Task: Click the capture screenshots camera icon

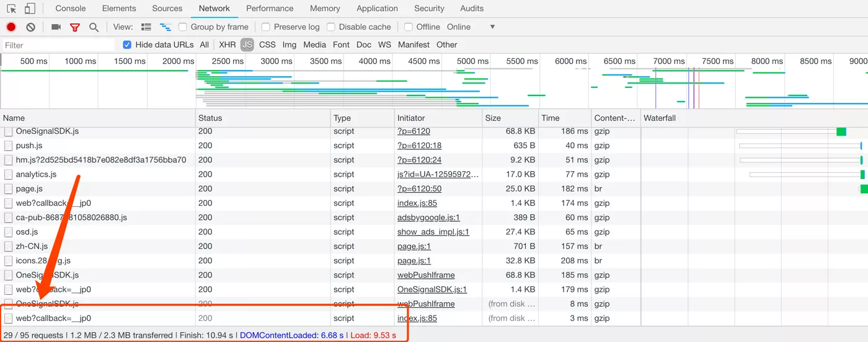Action: tap(56, 27)
